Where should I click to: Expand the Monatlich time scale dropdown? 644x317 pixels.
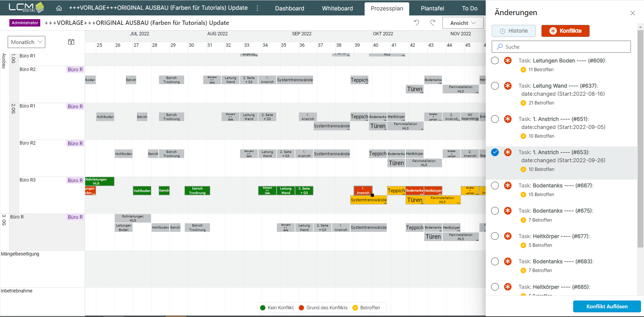[26, 42]
